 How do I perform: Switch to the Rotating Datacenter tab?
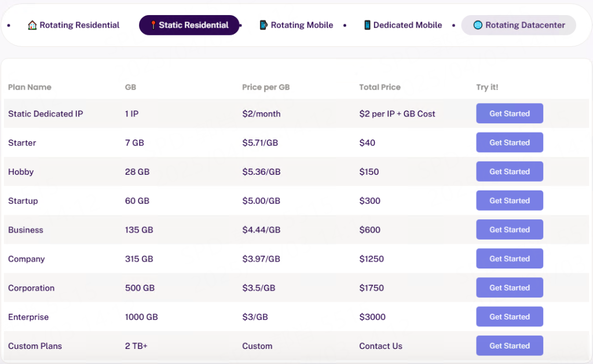[x=525, y=25]
